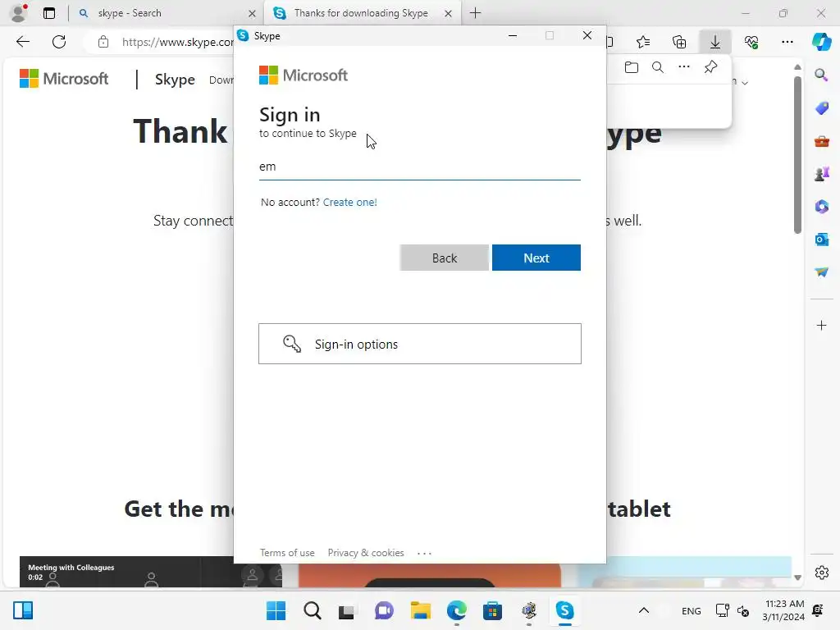The height and width of the screenshot is (630, 840).
Task: Open the Copilot sidebar icon
Action: [x=821, y=42]
